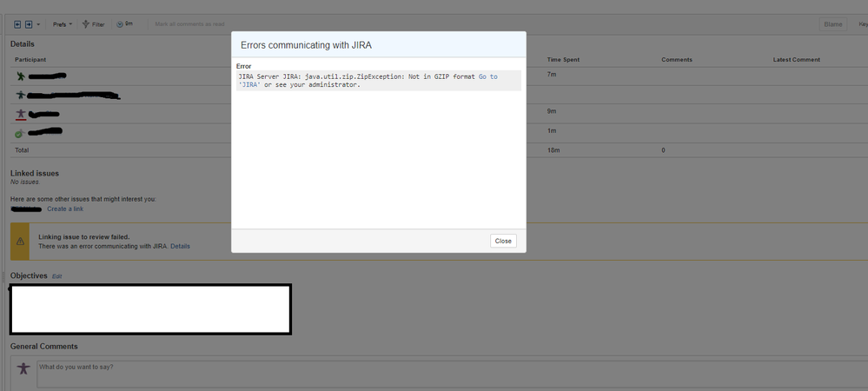Viewport: 868px width, 391px height.
Task: Click the Edit link next to Objectives
Action: pyautogui.click(x=57, y=275)
